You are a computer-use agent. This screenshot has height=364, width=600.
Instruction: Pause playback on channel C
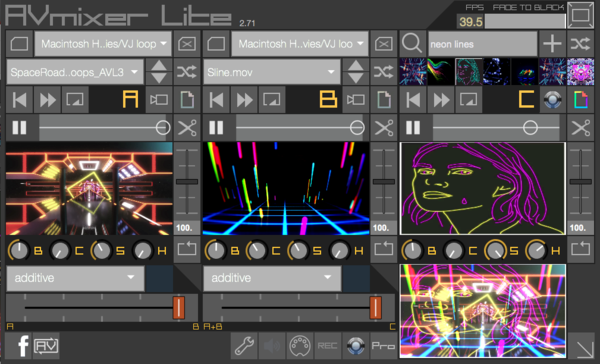coord(413,128)
